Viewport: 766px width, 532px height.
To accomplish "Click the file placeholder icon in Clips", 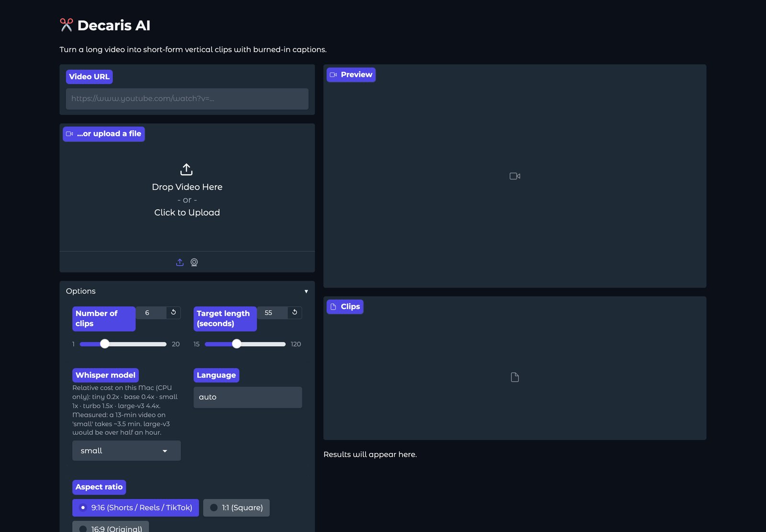I will (515, 377).
